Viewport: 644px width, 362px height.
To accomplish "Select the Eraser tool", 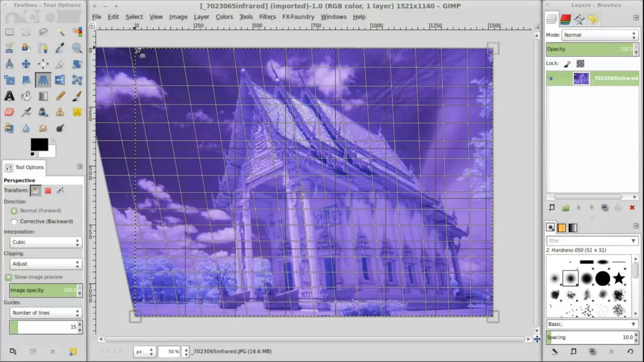I will [9, 112].
